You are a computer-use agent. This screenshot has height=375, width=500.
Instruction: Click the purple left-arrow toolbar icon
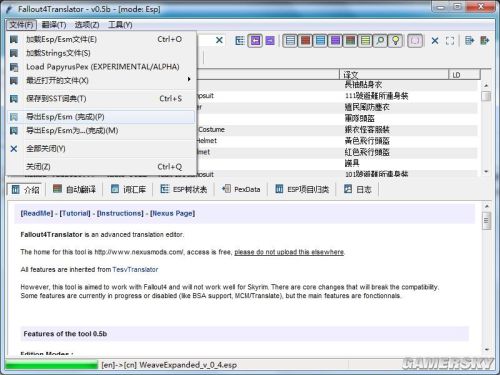(255, 41)
